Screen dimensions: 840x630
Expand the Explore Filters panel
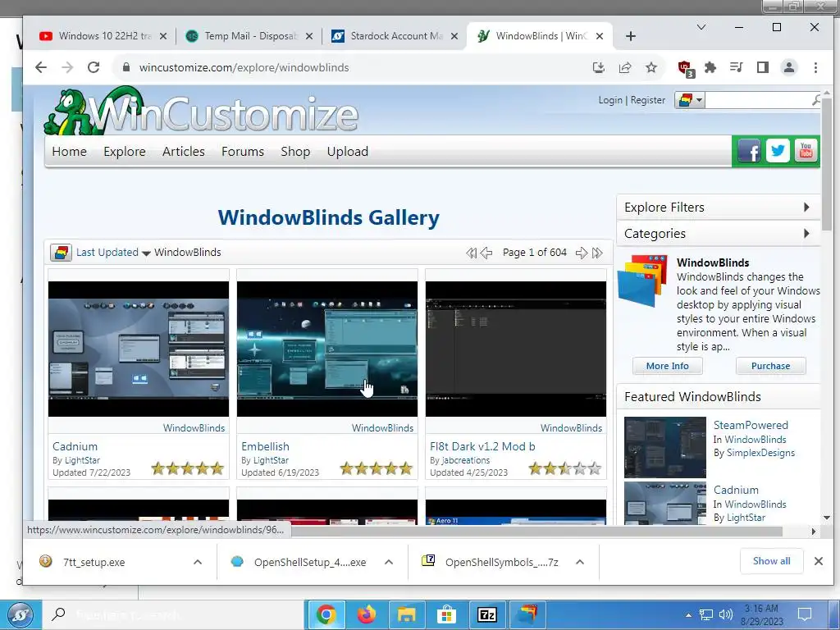tap(719, 208)
